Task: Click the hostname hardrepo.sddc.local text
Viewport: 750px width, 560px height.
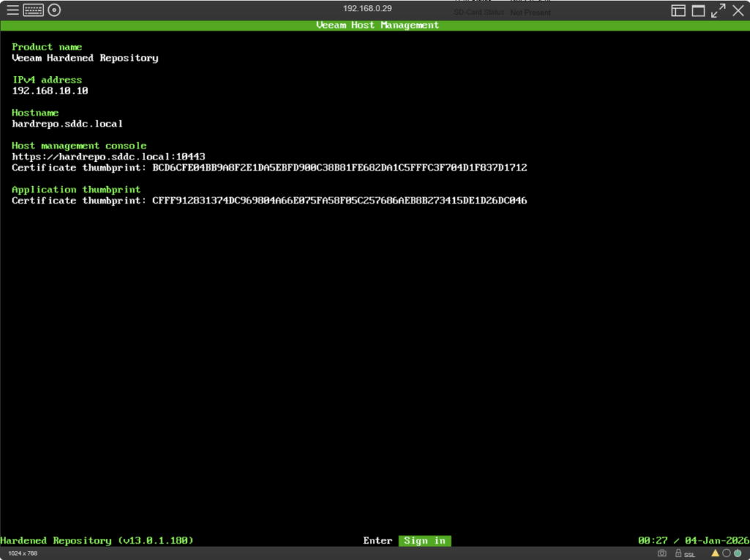Action: pyautogui.click(x=67, y=124)
